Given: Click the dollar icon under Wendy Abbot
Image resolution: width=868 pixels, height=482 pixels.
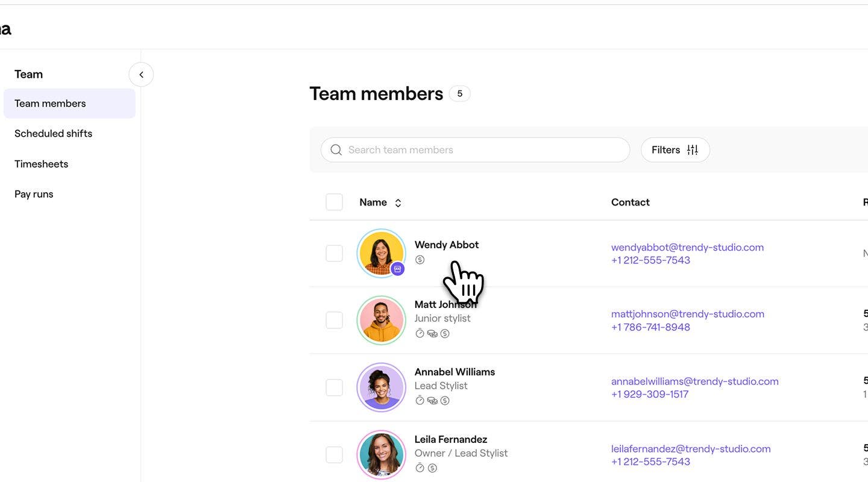Looking at the screenshot, I should pyautogui.click(x=420, y=260).
